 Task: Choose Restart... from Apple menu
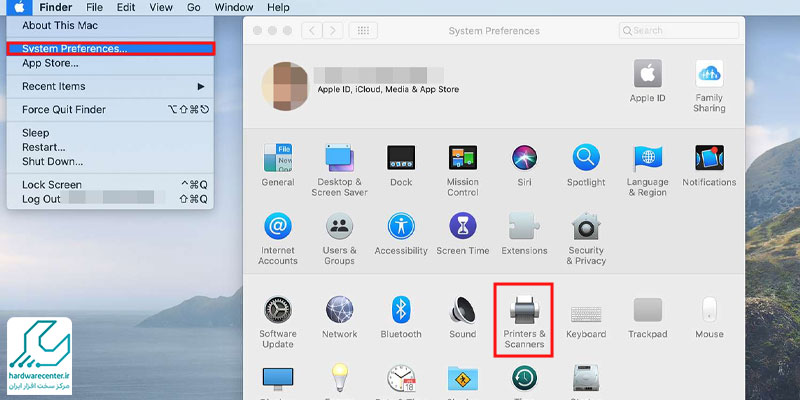110,147
